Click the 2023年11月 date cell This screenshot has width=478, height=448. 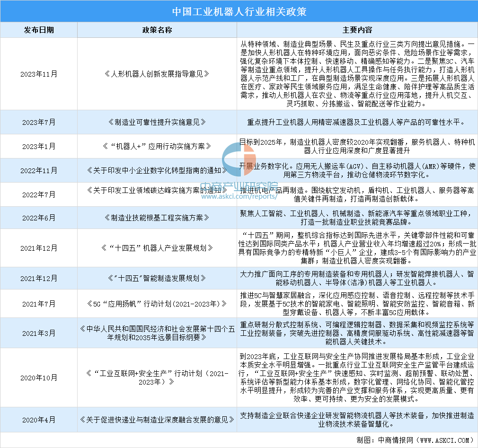[39, 73]
